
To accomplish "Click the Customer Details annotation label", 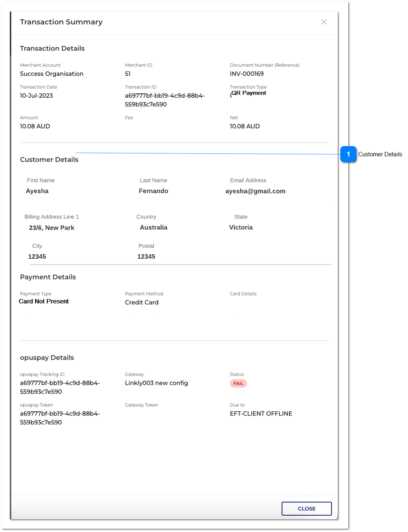I will (x=380, y=154).
